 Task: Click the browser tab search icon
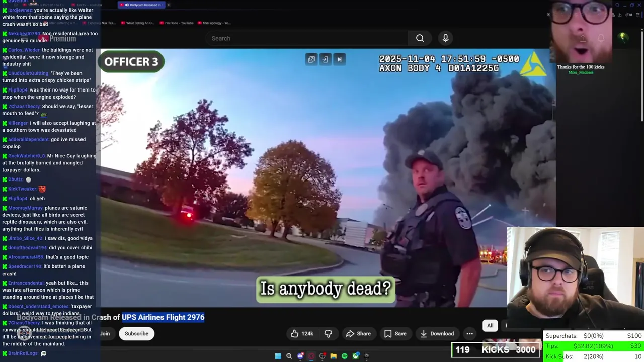(618, 5)
